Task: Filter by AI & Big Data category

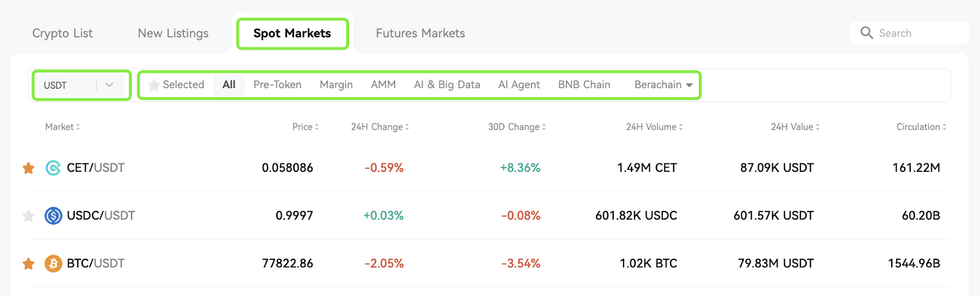Action: point(447,85)
